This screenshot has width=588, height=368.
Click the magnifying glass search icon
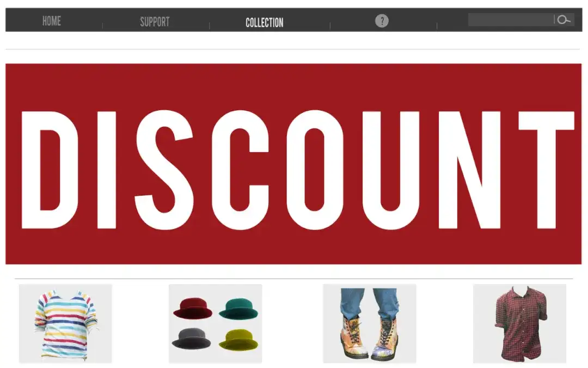coord(563,20)
